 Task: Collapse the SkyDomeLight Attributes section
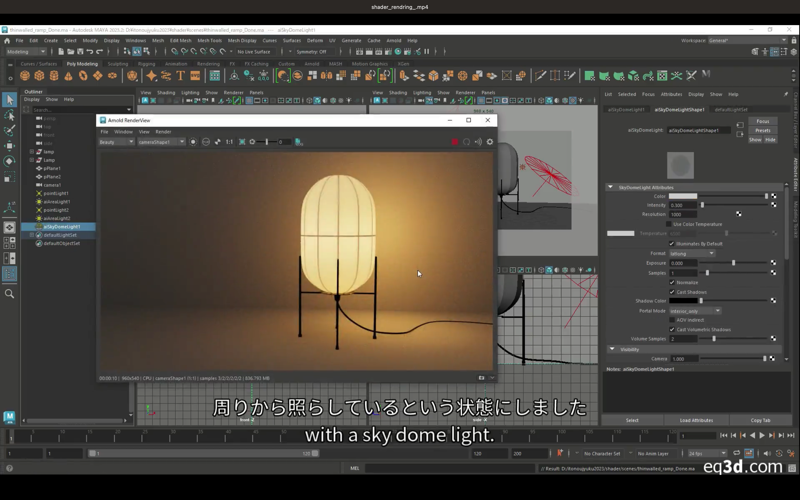tap(611, 187)
